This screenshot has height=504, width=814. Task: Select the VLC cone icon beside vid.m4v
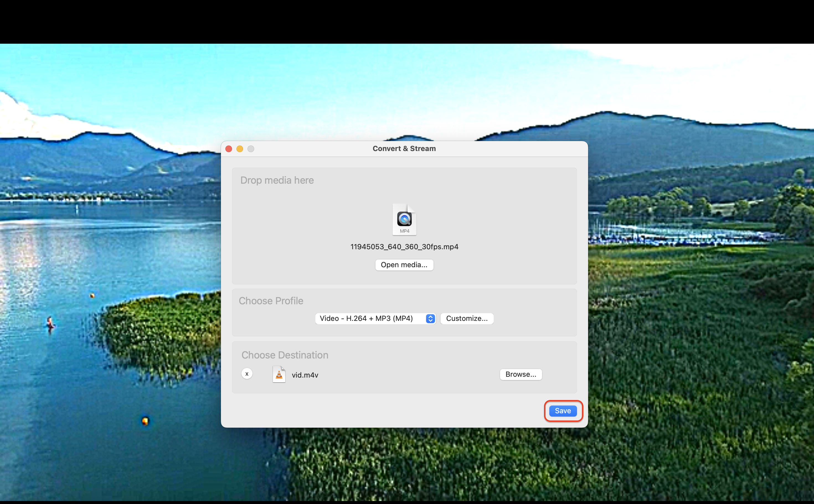(279, 374)
